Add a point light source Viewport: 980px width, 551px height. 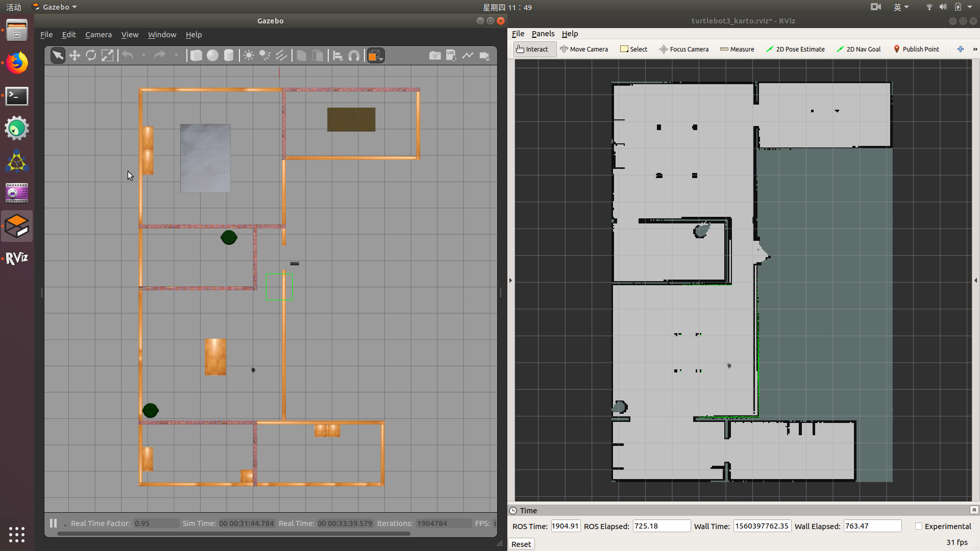point(249,56)
